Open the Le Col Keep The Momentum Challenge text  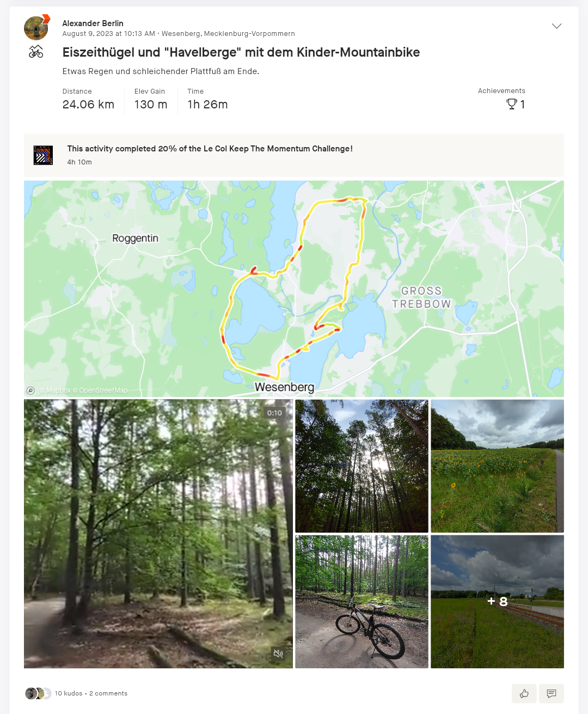pos(210,149)
